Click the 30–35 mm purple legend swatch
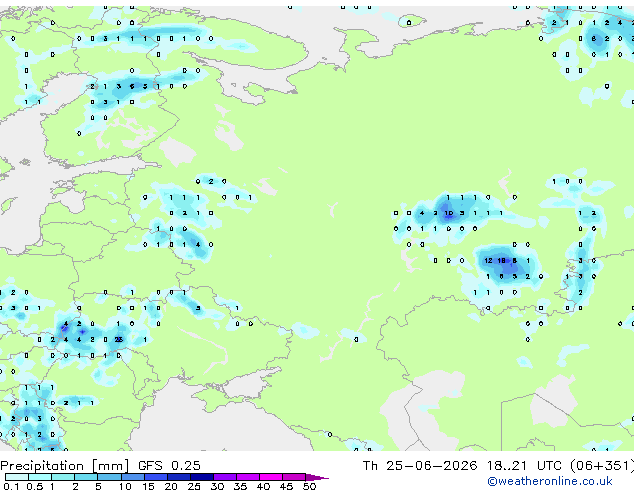This screenshot has width=634, height=490. click(225, 477)
